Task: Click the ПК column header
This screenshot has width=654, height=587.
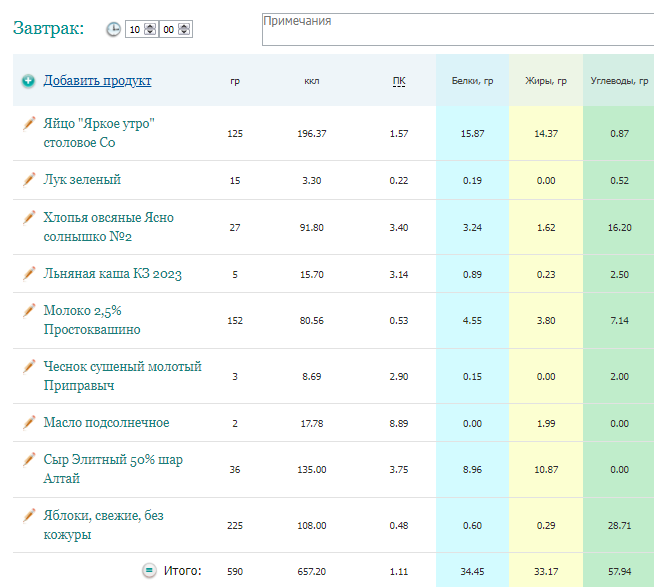Action: point(399,81)
